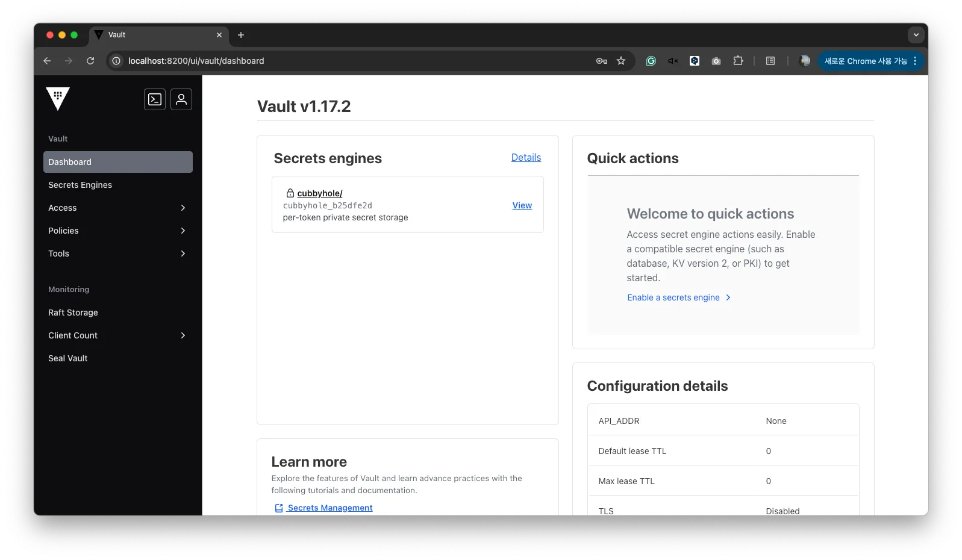The width and height of the screenshot is (962, 560).
Task: Open the Extensions puzzle piece menu
Action: tap(738, 61)
